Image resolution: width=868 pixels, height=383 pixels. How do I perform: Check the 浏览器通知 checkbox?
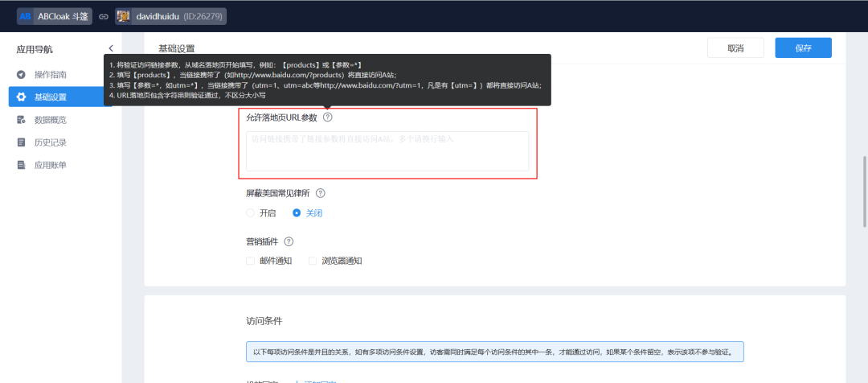pos(313,261)
